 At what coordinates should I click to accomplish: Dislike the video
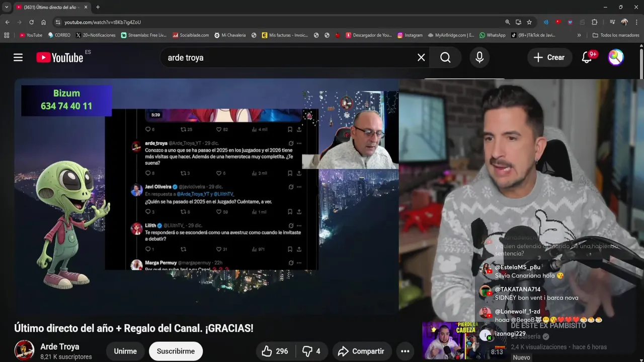tap(311, 351)
